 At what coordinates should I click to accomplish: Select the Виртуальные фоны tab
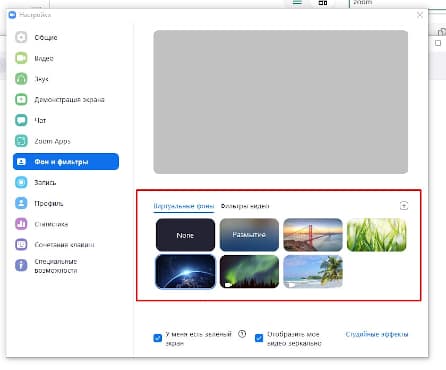click(184, 206)
